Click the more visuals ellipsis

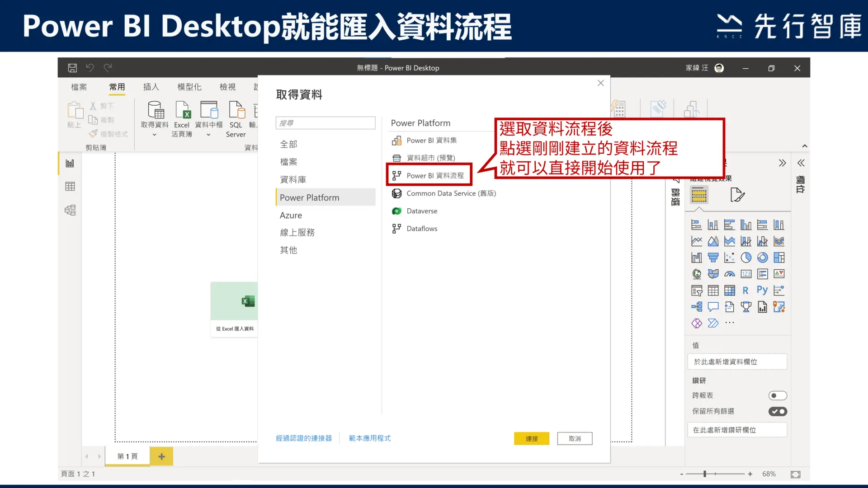[x=730, y=323]
